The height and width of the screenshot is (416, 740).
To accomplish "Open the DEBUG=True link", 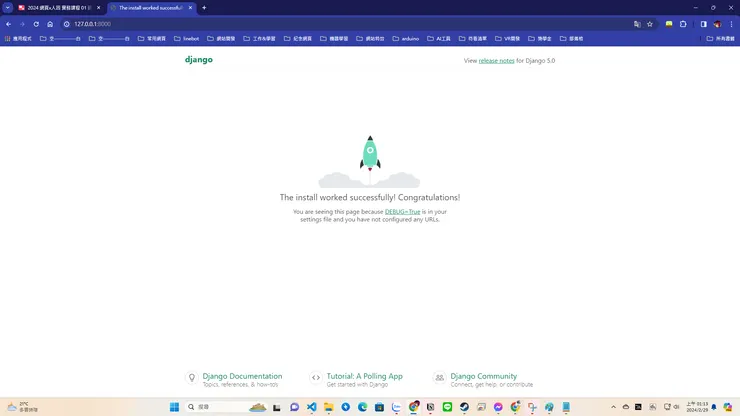I will (403, 212).
